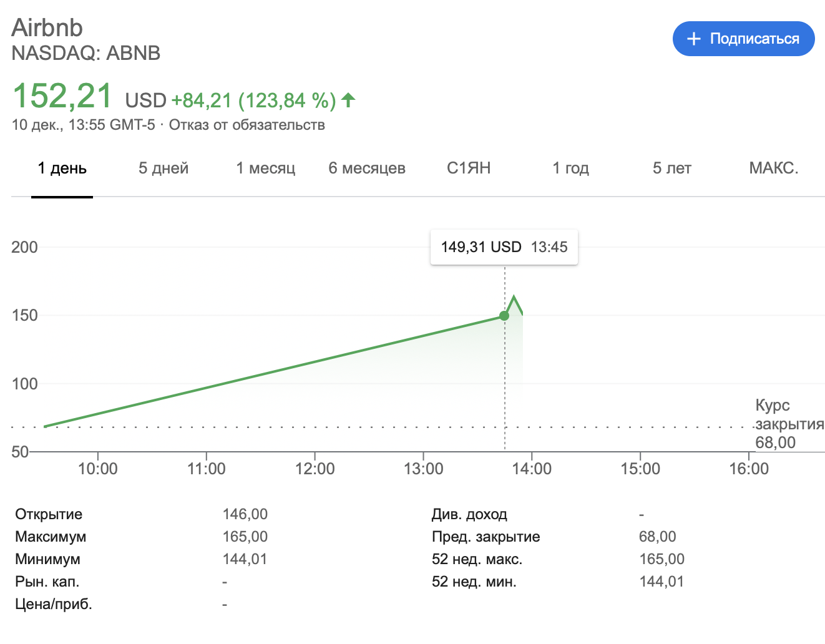Viewport: 825px width, 644px height.
Task: Click the 200 price axis label
Action: tap(24, 247)
